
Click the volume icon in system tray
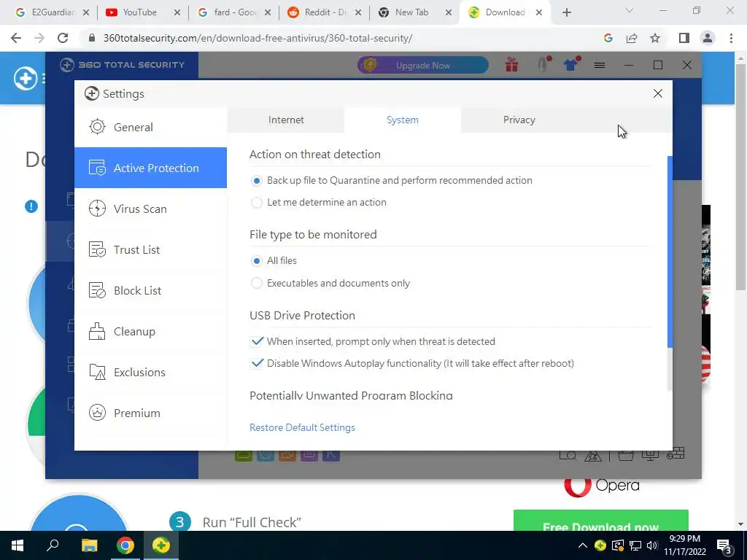(652, 545)
